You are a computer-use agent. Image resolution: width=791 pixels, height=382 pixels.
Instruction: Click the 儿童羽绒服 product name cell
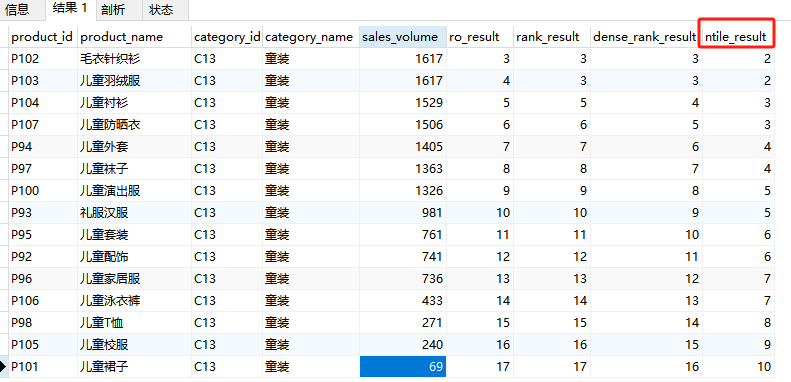[x=134, y=81]
